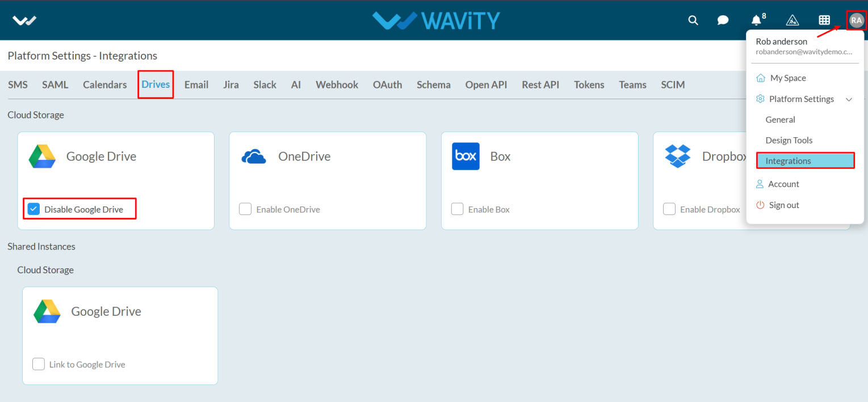
Task: Select the Drives tab
Action: (156, 84)
